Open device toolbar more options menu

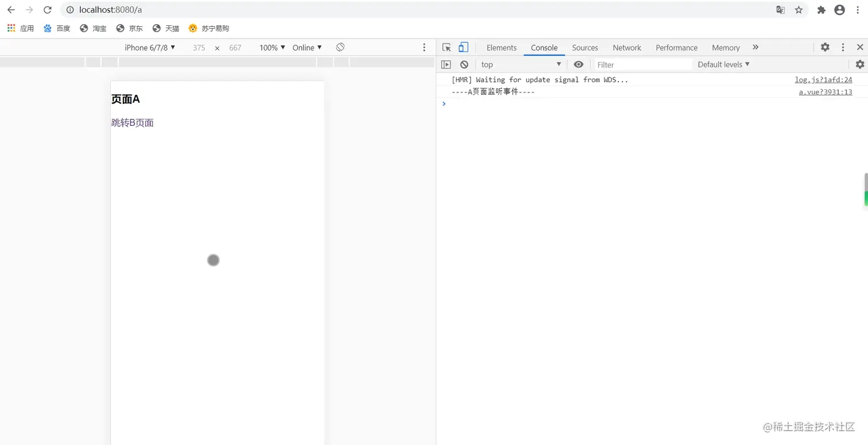[424, 48]
